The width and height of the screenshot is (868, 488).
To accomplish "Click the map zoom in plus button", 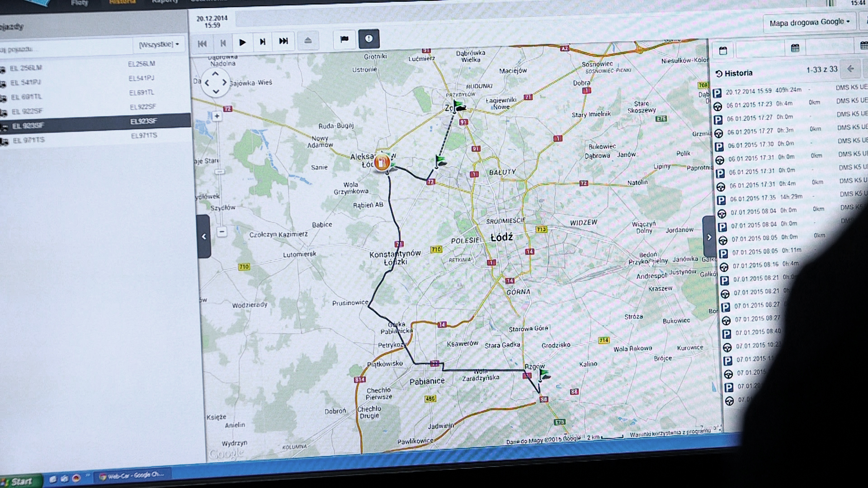I will tap(217, 116).
